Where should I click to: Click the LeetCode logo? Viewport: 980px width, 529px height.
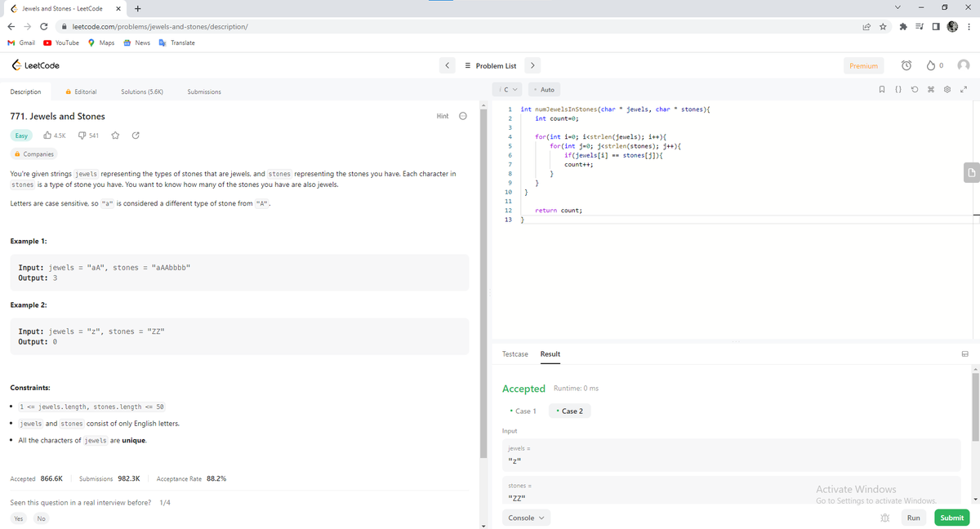[x=34, y=65]
